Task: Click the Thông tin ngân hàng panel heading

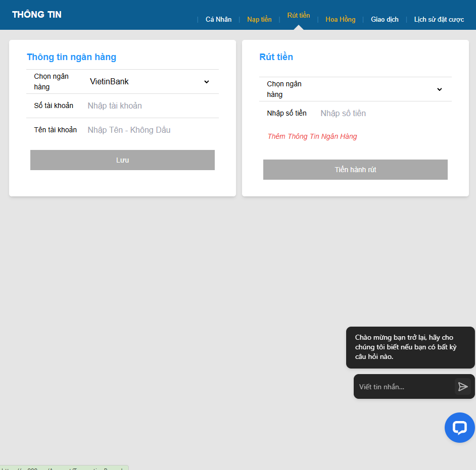Action: [x=71, y=57]
